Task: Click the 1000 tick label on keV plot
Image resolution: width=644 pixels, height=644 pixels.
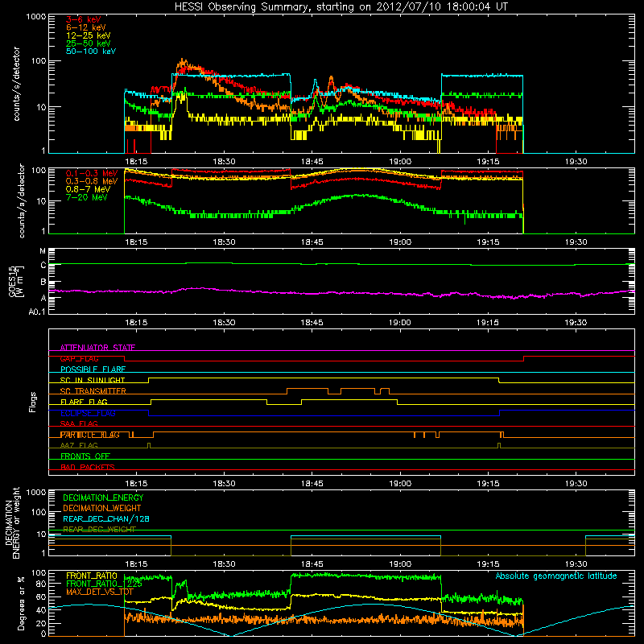Action: click(36, 17)
